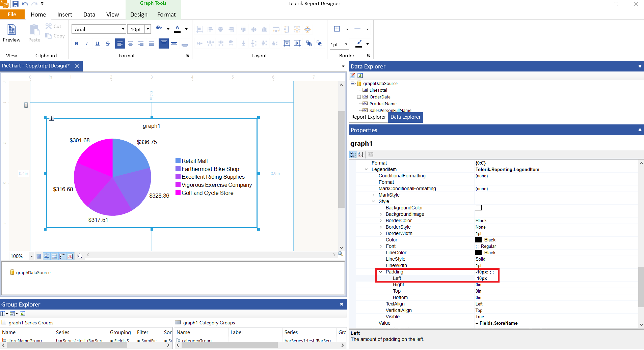
Task: Open the Property Pages button
Action: tap(371, 155)
